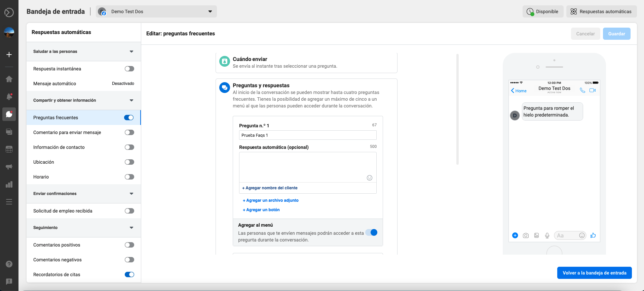Screen dimensions: 644x291
Task: Click the report problem feedback icon
Action: [x=9, y=282]
